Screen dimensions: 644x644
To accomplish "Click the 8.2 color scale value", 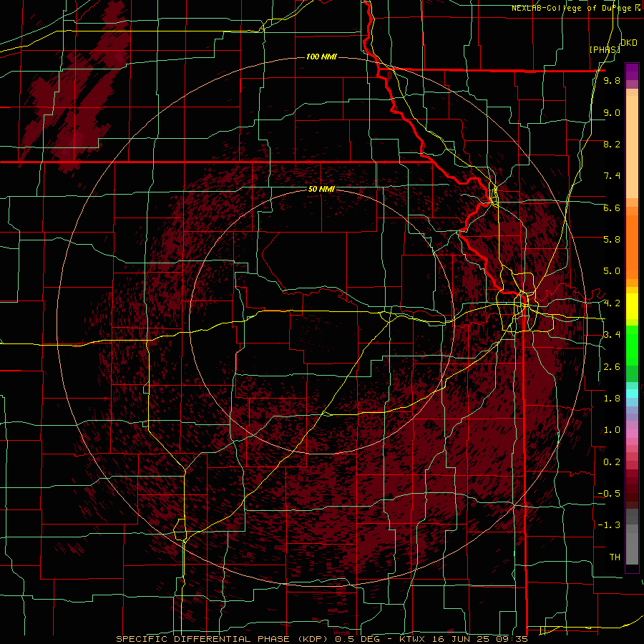I will coord(612,144).
